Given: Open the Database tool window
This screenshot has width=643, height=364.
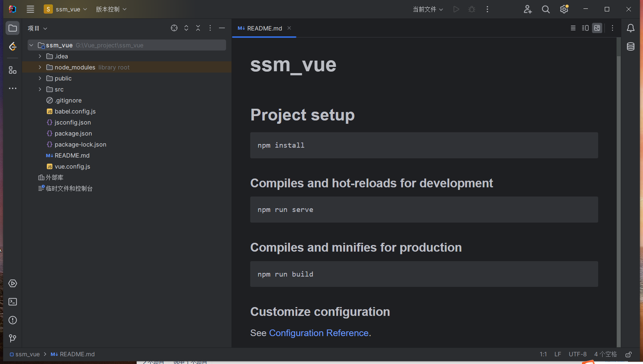Looking at the screenshot, I should click(631, 47).
